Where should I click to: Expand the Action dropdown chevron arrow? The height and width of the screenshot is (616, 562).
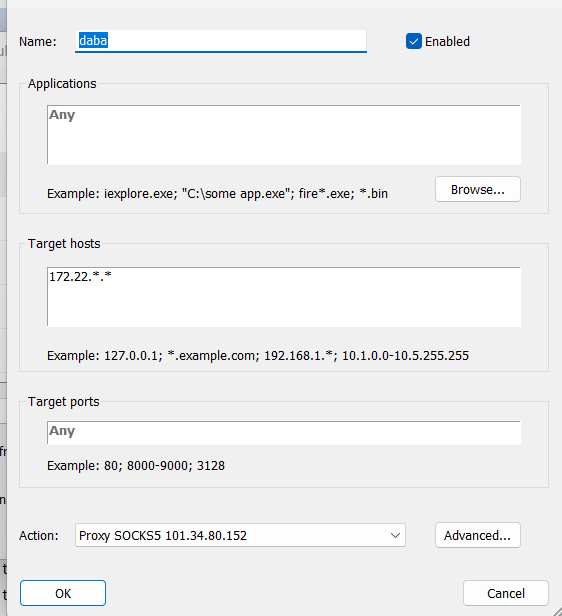tap(395, 535)
